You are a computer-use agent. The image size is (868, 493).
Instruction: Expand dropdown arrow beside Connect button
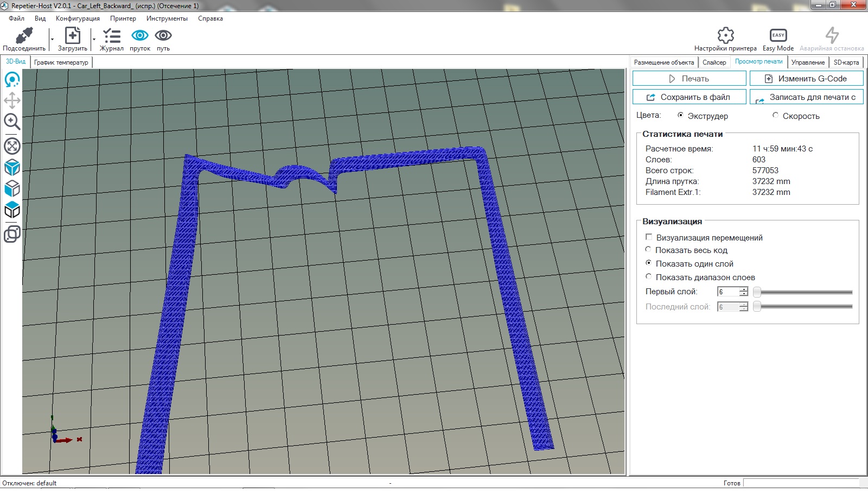click(x=52, y=39)
